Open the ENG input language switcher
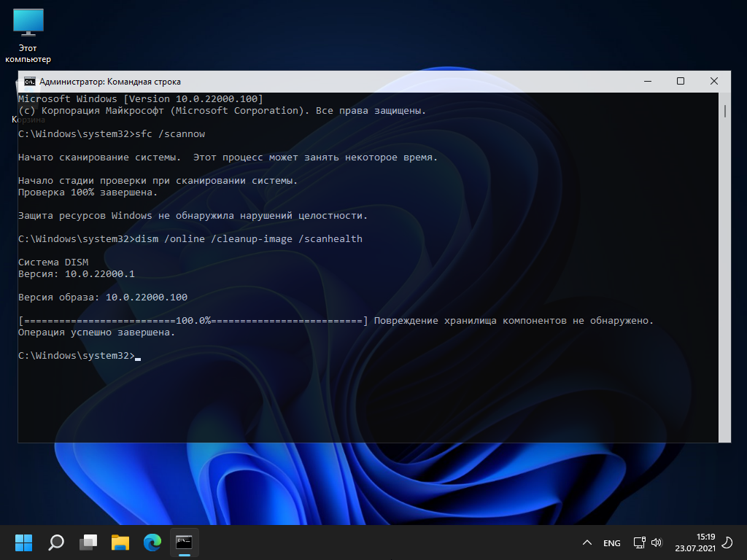The image size is (747, 560). pos(612,543)
